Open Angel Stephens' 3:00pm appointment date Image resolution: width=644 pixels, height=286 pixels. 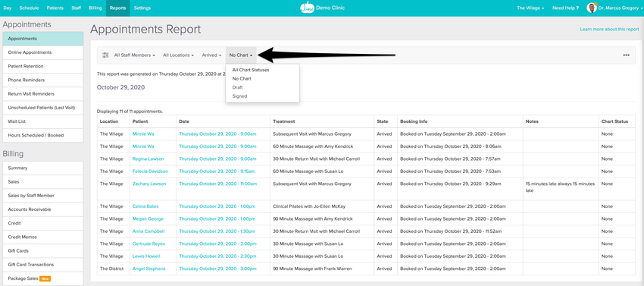217,269
